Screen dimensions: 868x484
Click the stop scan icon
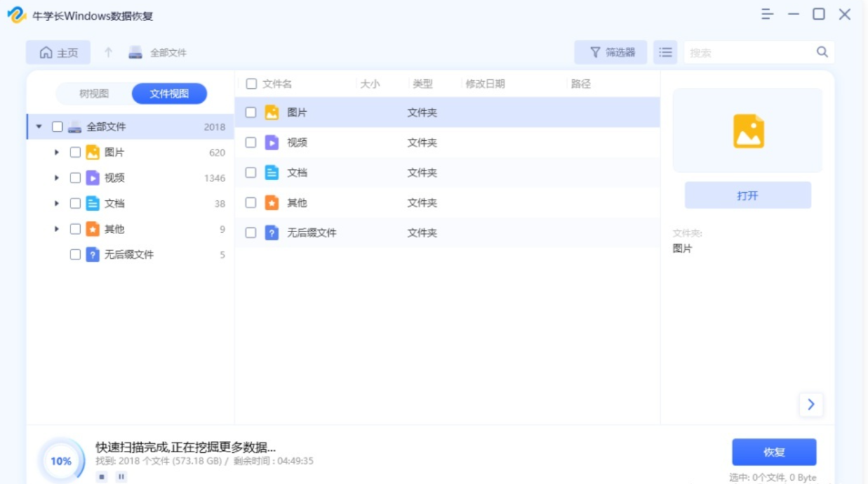(x=102, y=476)
